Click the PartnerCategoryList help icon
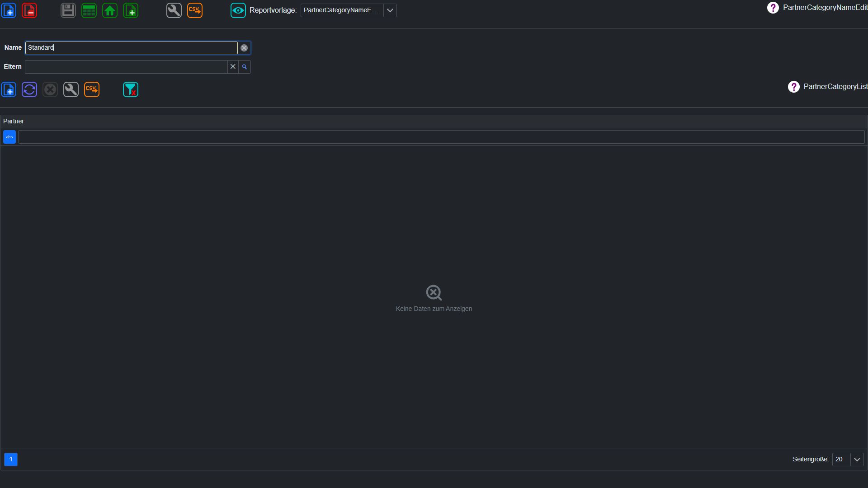The image size is (868, 488). click(794, 87)
